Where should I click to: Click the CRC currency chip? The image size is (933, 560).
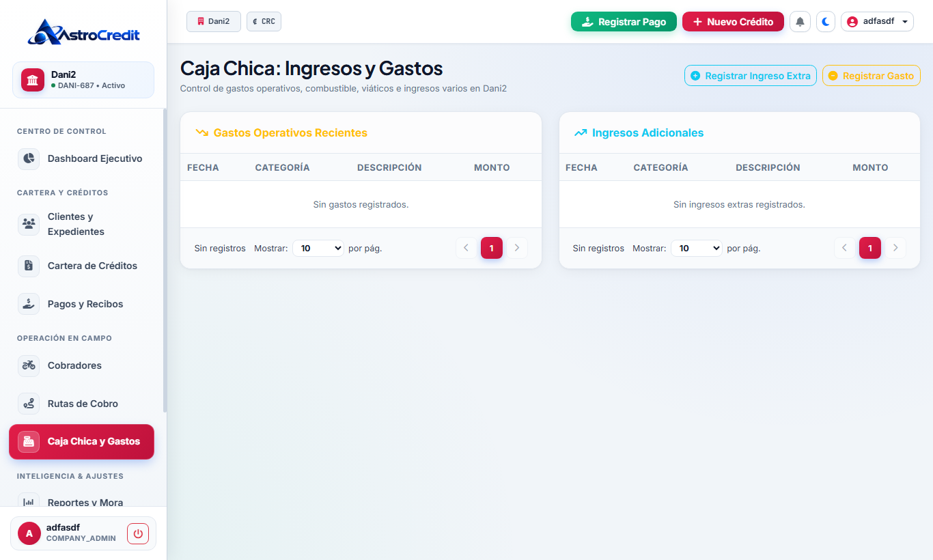pyautogui.click(x=264, y=21)
